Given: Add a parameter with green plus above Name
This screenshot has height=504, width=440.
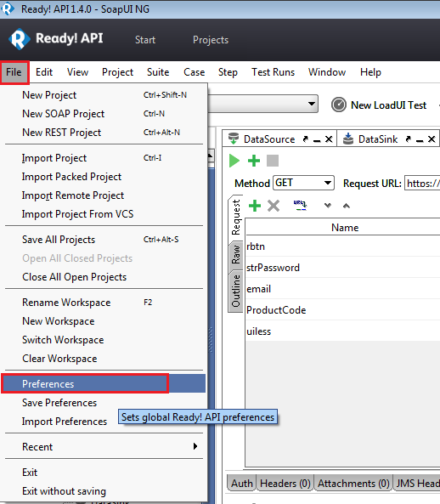Looking at the screenshot, I should 255,206.
